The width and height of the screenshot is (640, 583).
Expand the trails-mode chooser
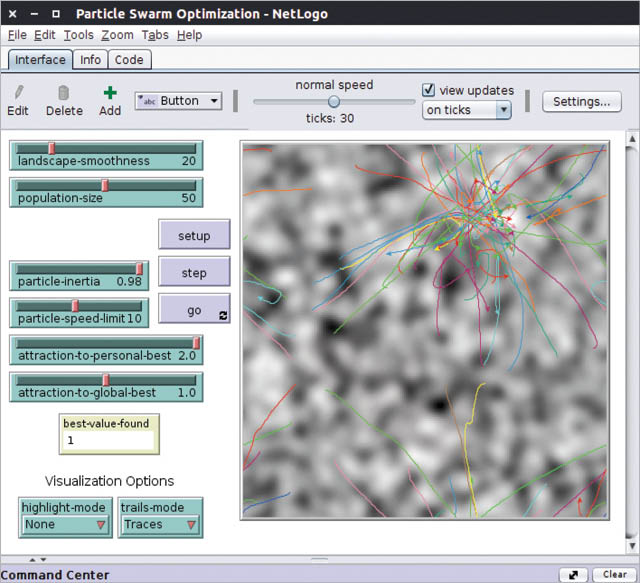point(160,524)
